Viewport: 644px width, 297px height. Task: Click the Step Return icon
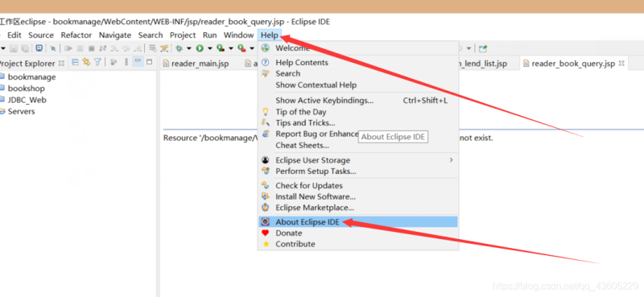point(138,48)
